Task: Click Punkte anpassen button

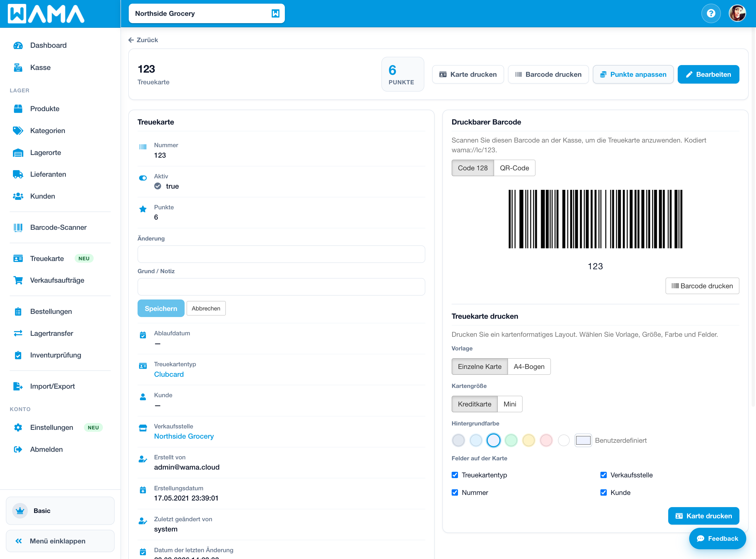Action: pos(633,74)
